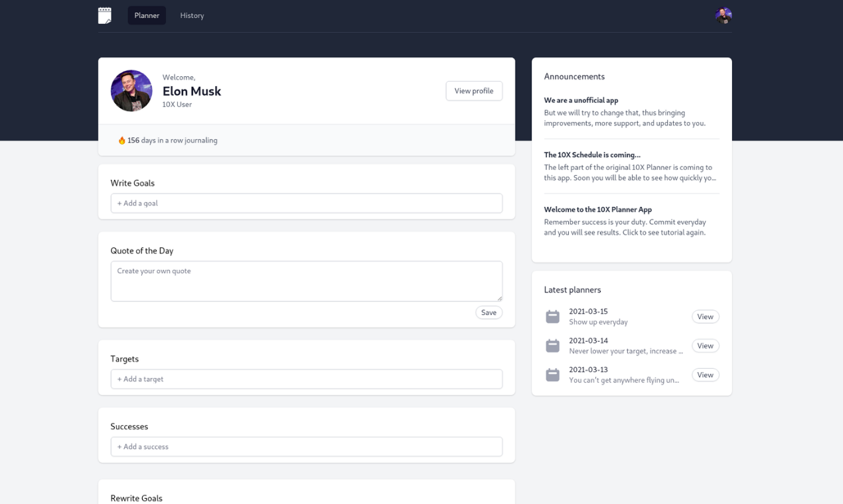
Task: Click the notepad app logo icon
Action: (x=104, y=15)
